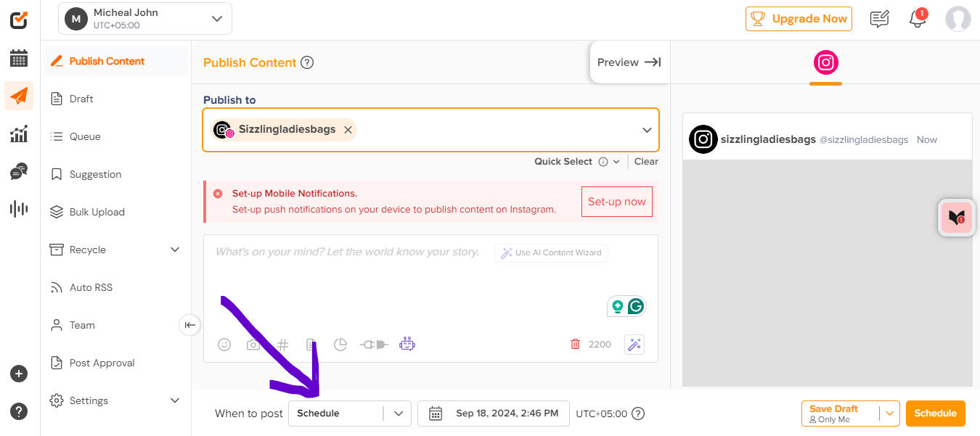Screen dimensions: 980x436
Task: Click the pie chart icon in the composer
Action: click(x=340, y=345)
